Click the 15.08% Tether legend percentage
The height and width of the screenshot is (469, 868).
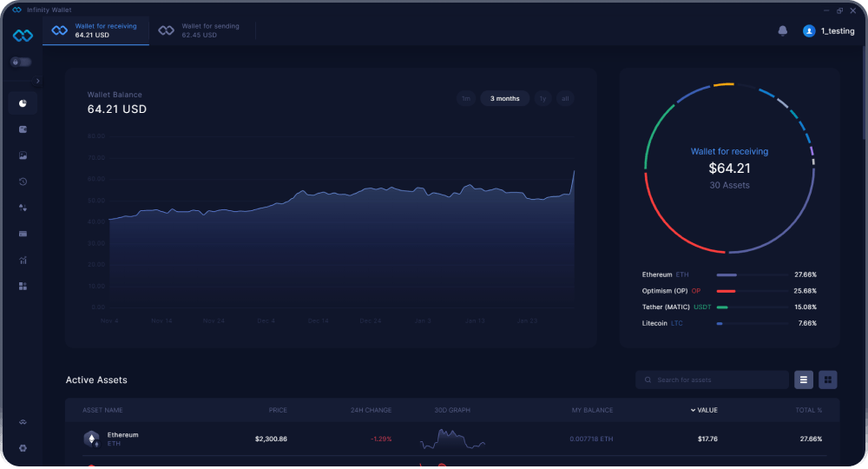pyautogui.click(x=806, y=307)
